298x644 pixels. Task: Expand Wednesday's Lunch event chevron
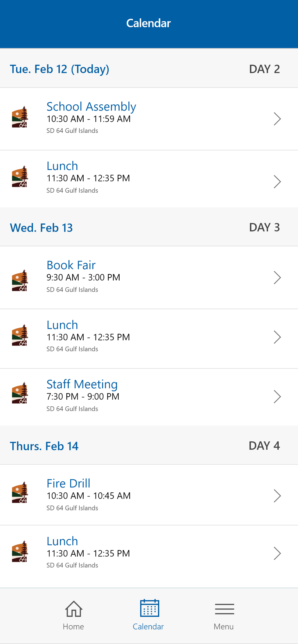coord(277,337)
